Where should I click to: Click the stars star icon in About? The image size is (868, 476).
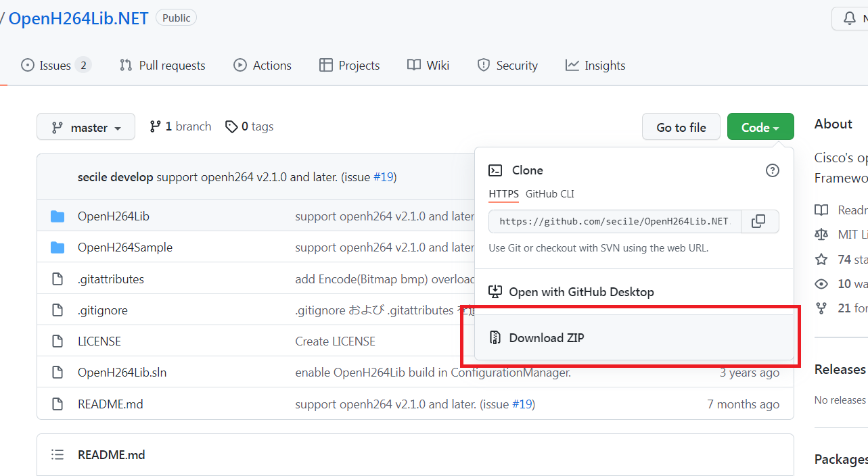coord(821,260)
